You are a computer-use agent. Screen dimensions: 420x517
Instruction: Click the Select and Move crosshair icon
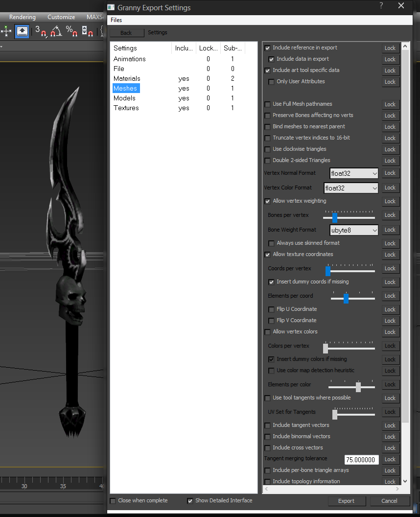click(6, 31)
